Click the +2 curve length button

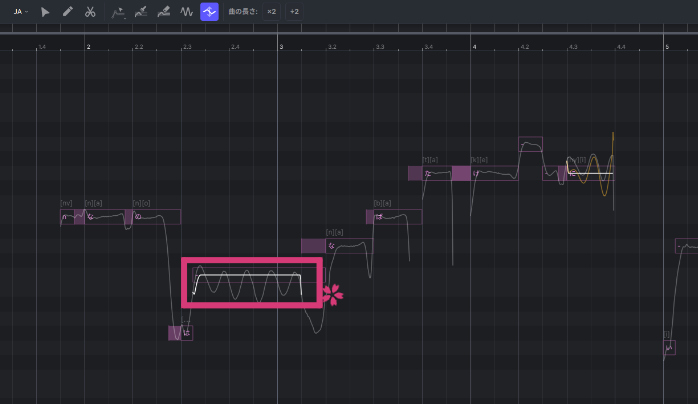(x=294, y=12)
